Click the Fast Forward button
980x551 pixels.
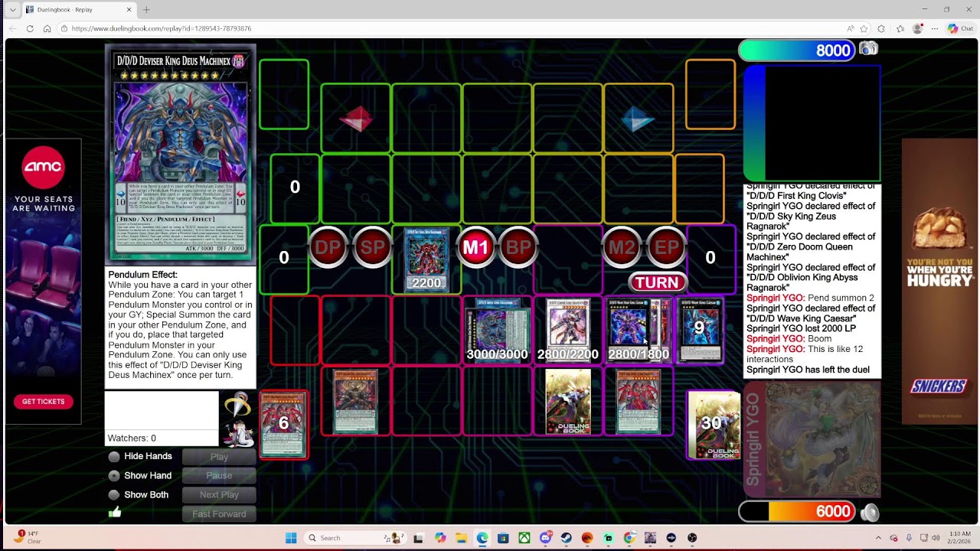click(x=219, y=514)
